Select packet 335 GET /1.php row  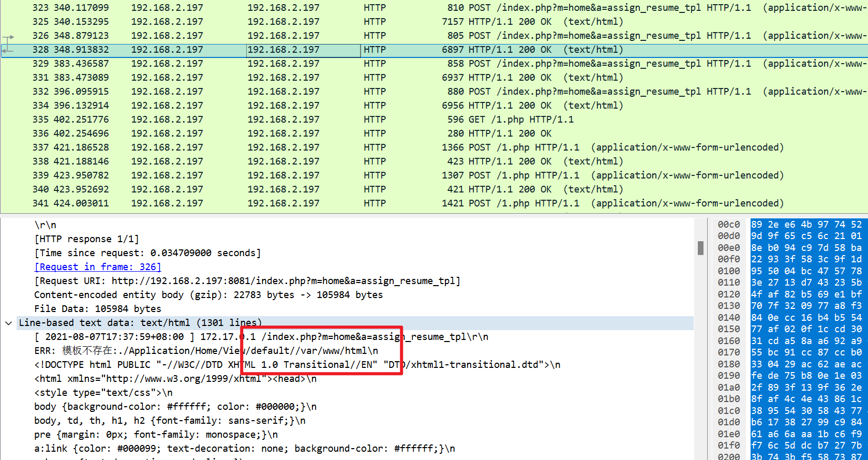pos(434,120)
